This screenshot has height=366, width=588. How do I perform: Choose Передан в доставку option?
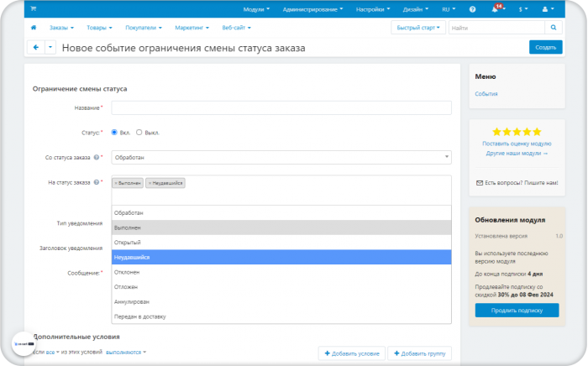(x=281, y=316)
